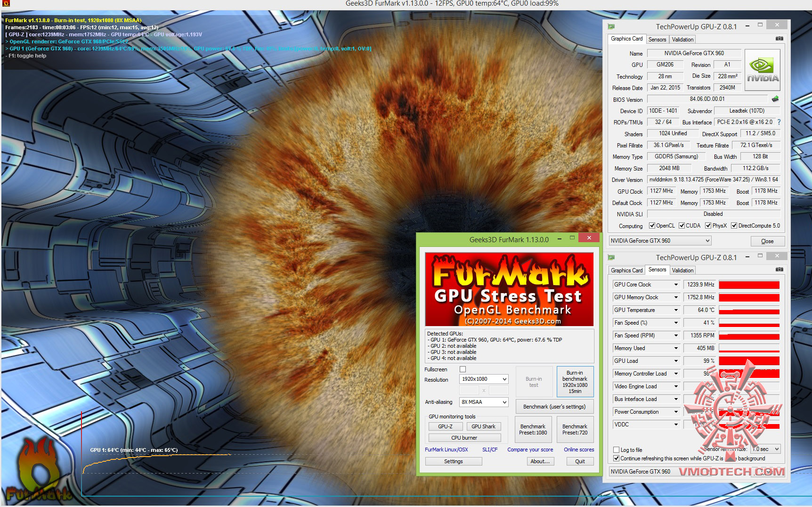
Task: Expand the Fan Speed (RPM) sensor dropdown
Action: [676, 335]
